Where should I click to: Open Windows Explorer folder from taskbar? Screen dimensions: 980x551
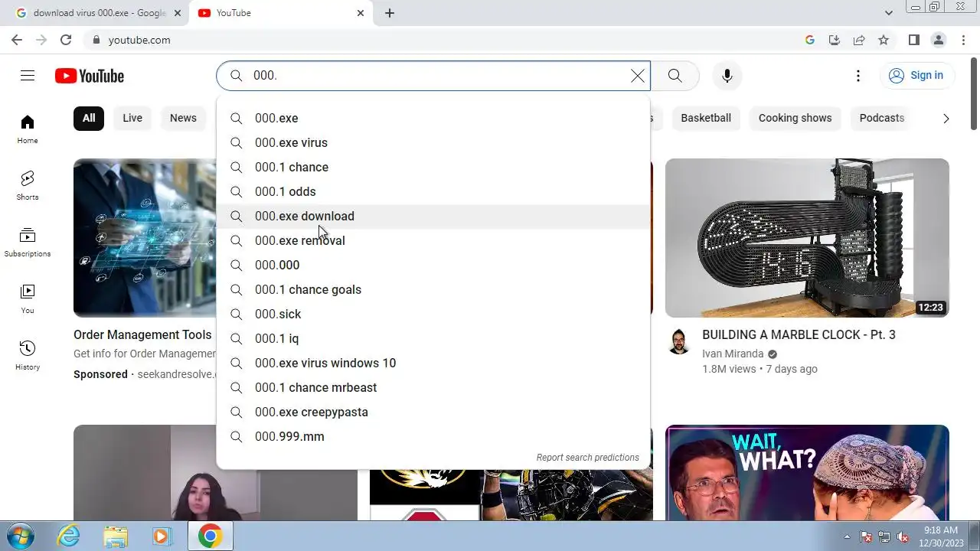coord(116,536)
